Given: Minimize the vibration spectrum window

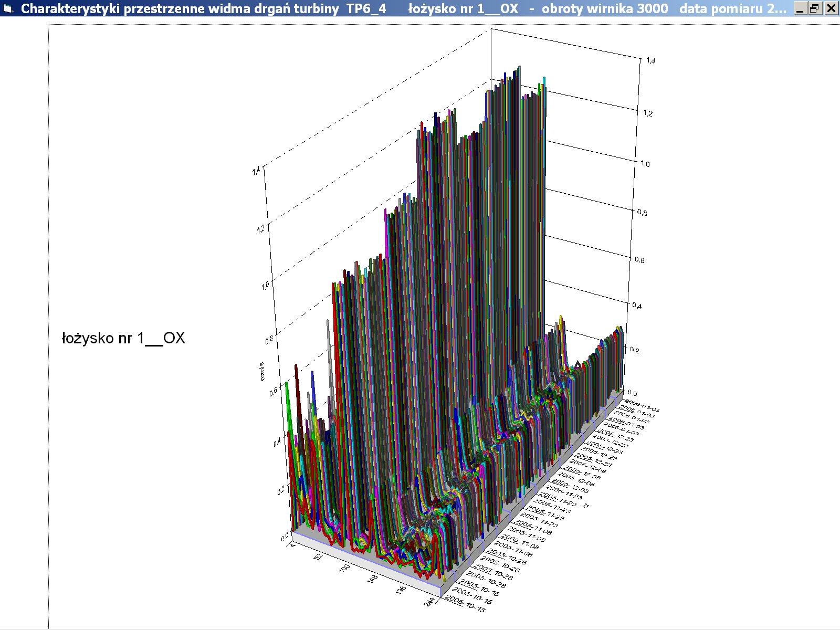Looking at the screenshot, I should [x=800, y=8].
